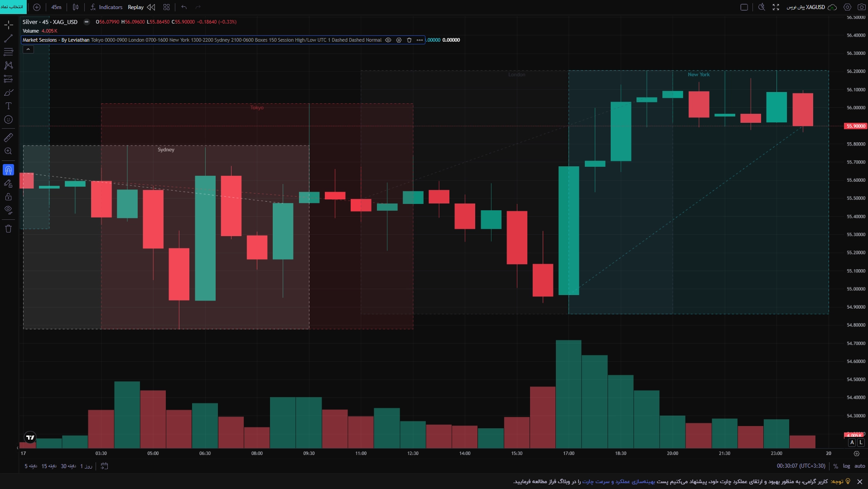
Task: Start Bar Replay mode
Action: [x=141, y=7]
